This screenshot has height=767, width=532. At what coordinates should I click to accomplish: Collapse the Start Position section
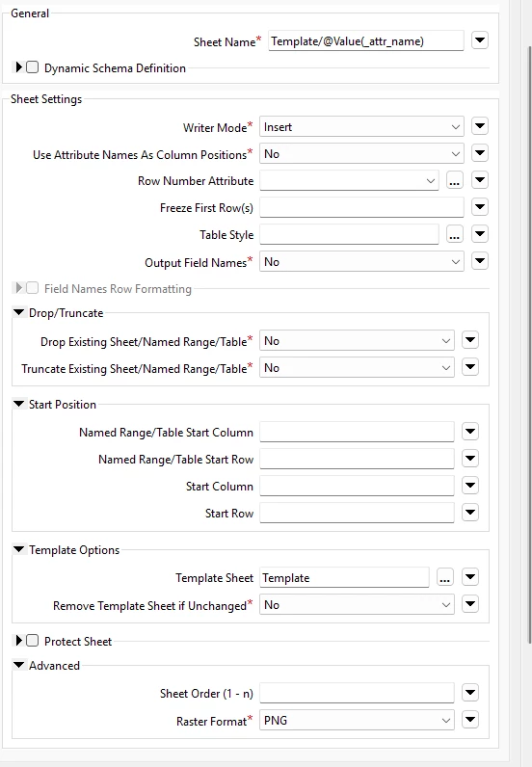[18, 404]
